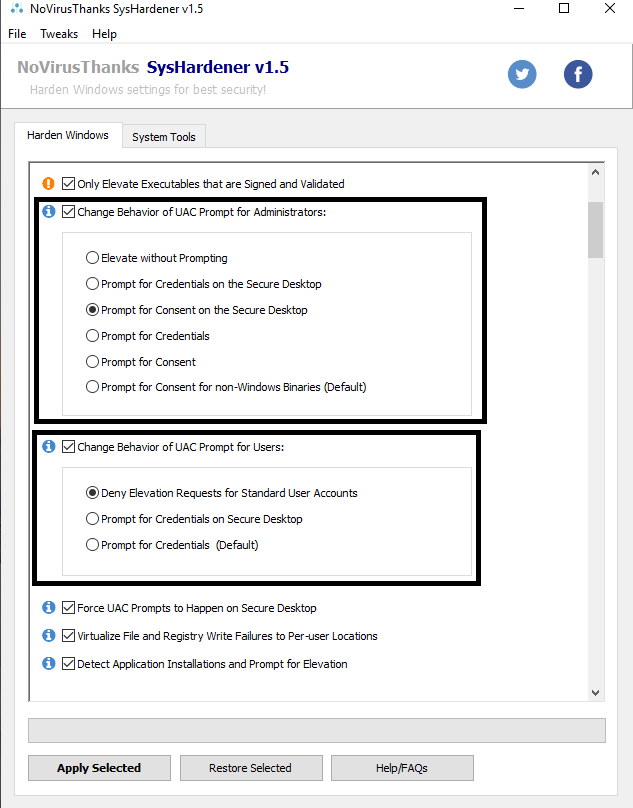Select users Prompt for Credentials on Secure Desktop
The image size is (633, 808).
(92, 518)
